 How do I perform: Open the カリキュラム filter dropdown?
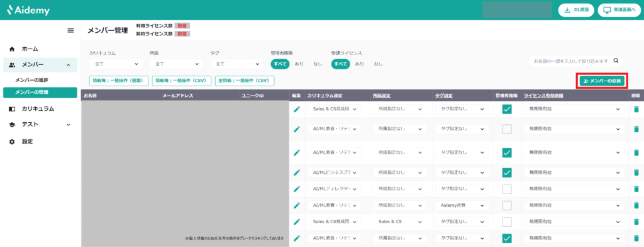pos(116,64)
